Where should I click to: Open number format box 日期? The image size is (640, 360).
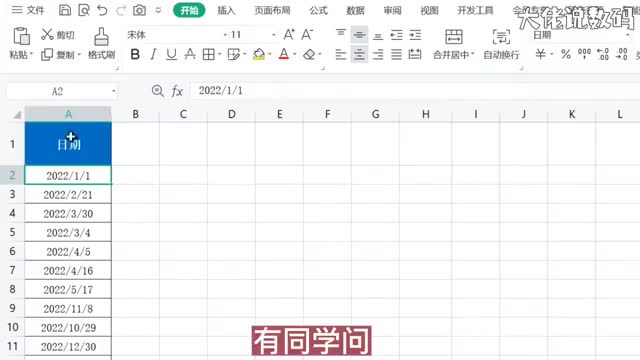pos(581,35)
